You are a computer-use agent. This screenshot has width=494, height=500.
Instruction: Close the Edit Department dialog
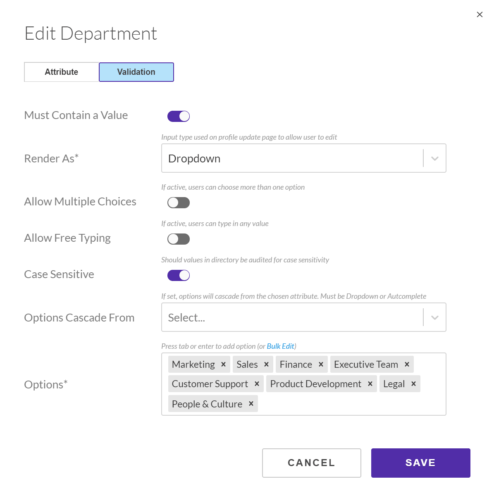point(479,14)
